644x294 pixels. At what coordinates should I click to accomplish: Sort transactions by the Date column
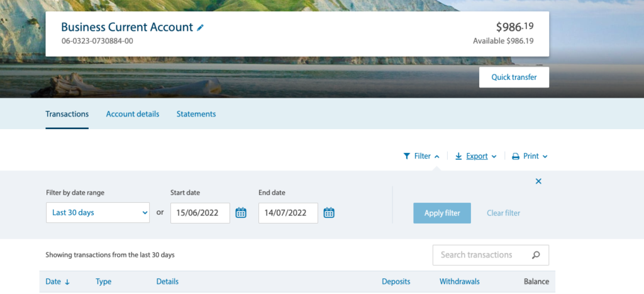(57, 281)
